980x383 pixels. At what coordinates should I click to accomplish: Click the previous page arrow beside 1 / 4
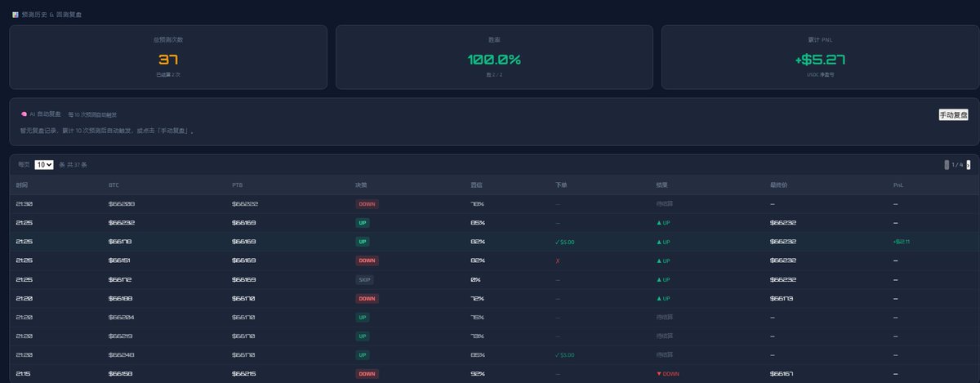[x=947, y=164]
